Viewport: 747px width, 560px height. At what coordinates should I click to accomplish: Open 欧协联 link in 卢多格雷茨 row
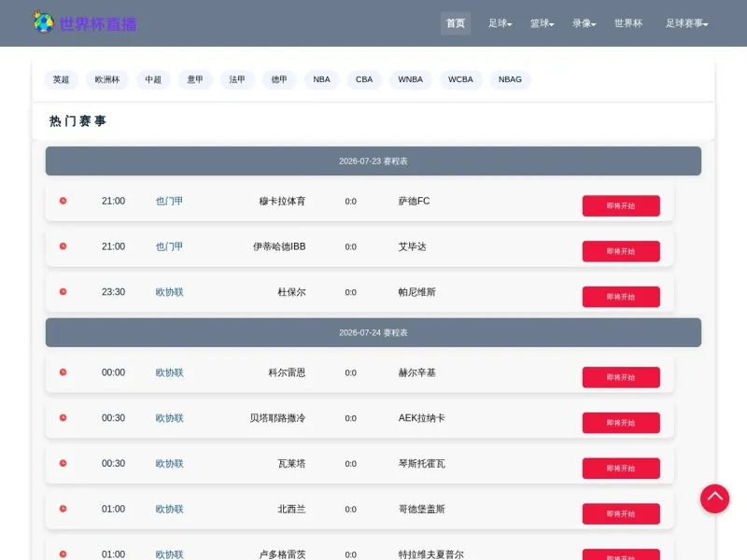click(x=169, y=554)
